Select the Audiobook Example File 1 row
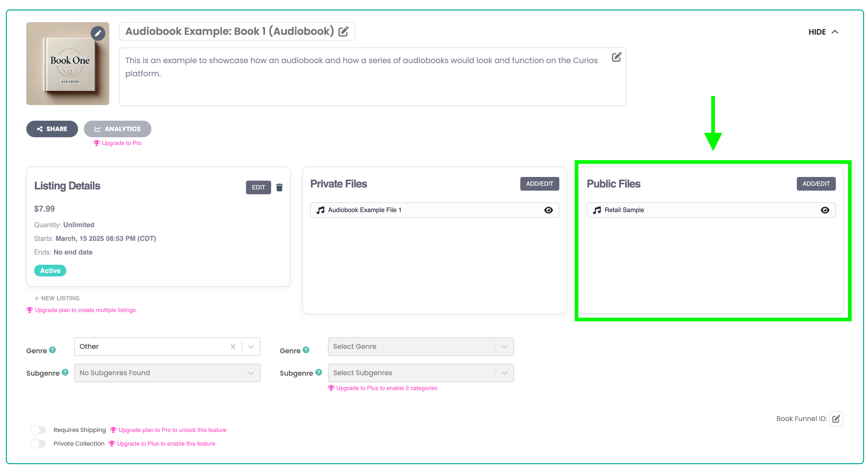This screenshot has height=470, width=868. coord(435,210)
